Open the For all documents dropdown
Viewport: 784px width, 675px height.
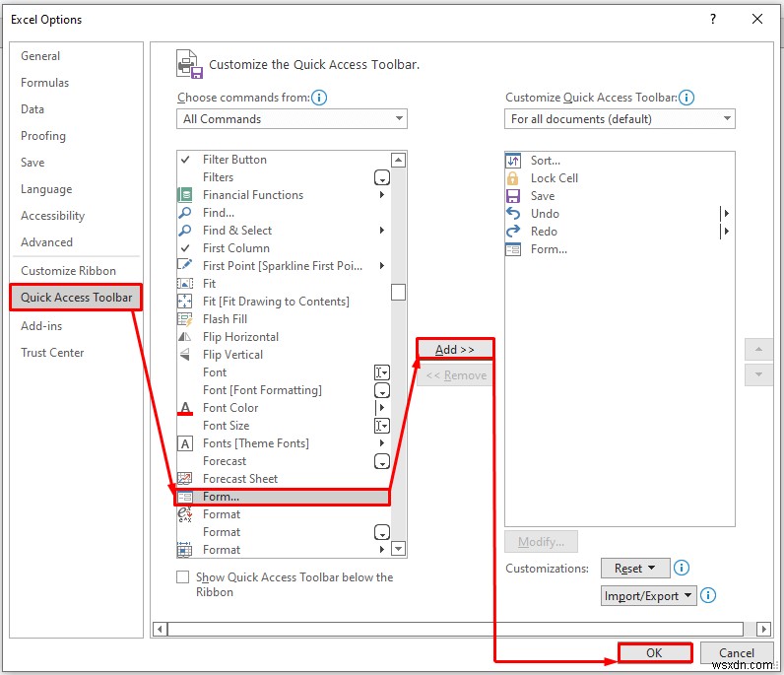pyautogui.click(x=620, y=119)
